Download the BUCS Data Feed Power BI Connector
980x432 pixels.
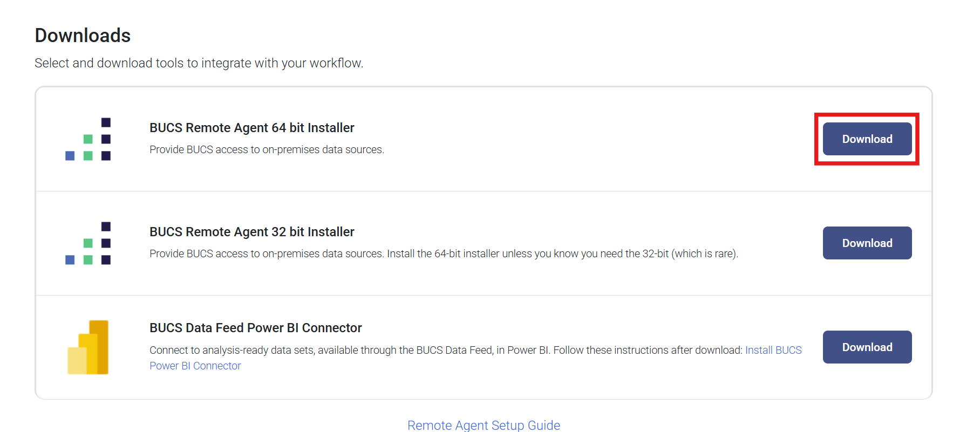click(867, 347)
